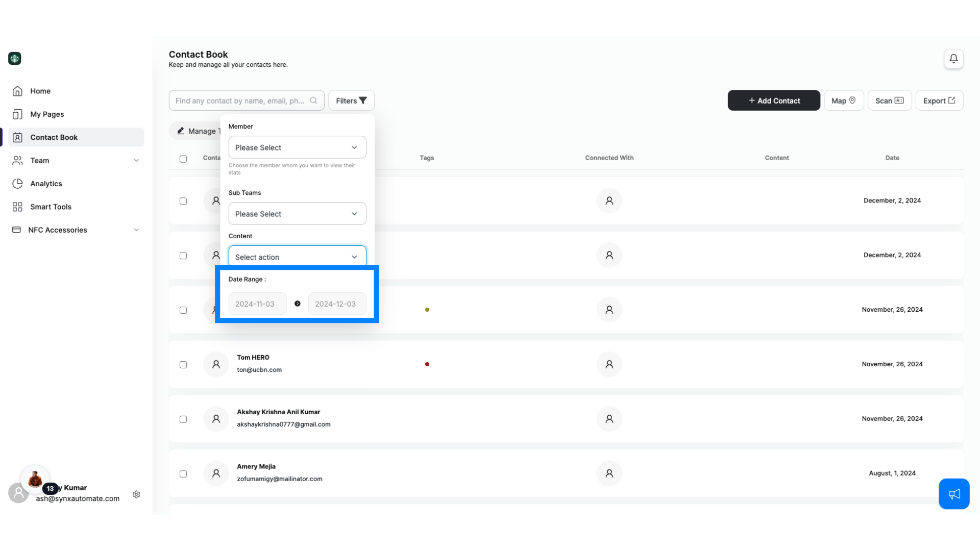Open the Content Select action dropdown

(297, 257)
